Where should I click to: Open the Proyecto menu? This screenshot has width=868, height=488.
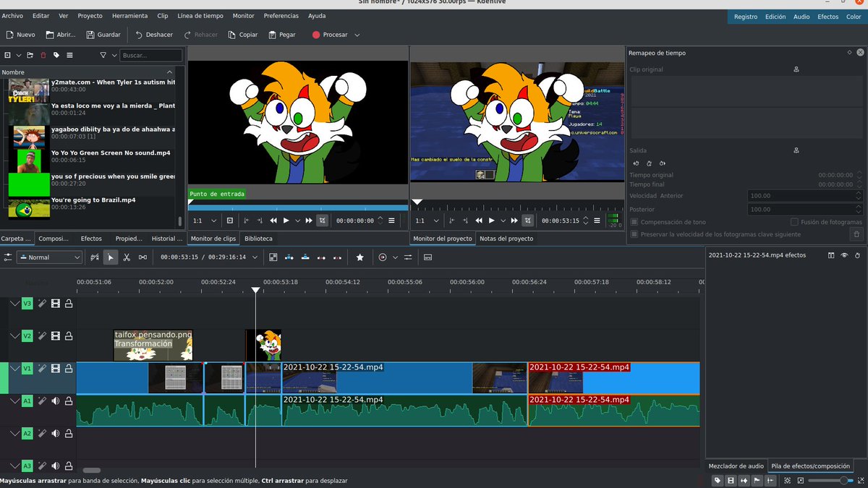click(90, 15)
